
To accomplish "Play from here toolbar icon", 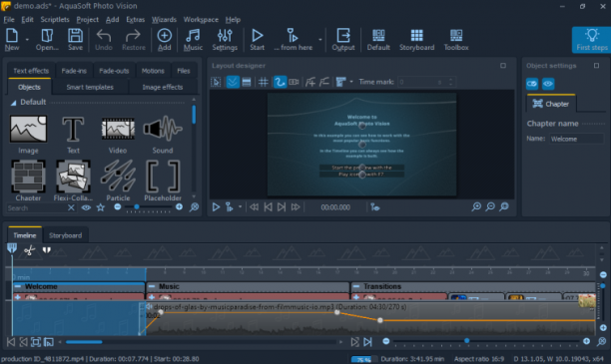I will point(294,39).
